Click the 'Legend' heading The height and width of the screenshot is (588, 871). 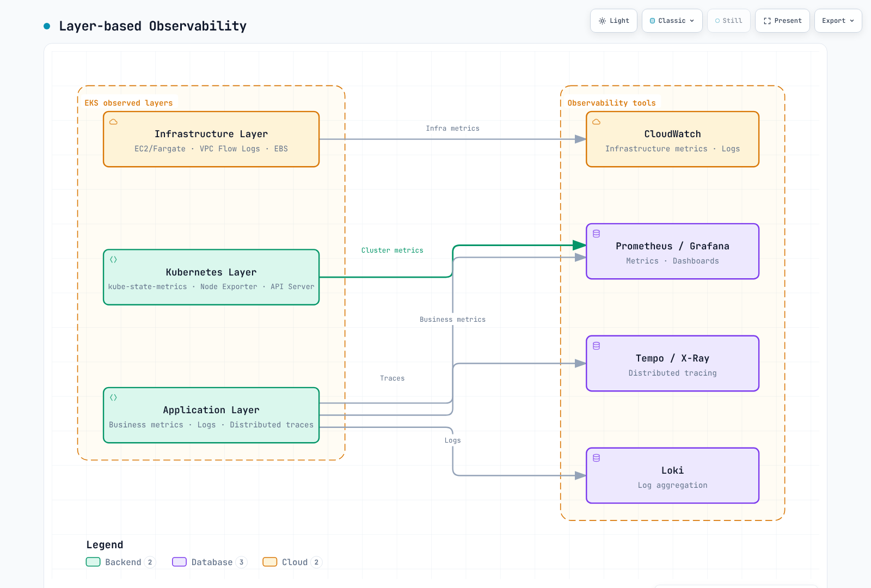[x=105, y=544]
